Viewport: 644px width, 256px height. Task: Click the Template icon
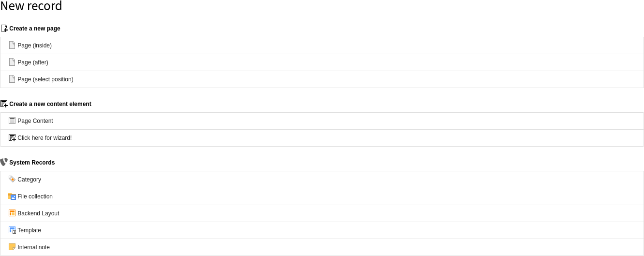(12, 230)
